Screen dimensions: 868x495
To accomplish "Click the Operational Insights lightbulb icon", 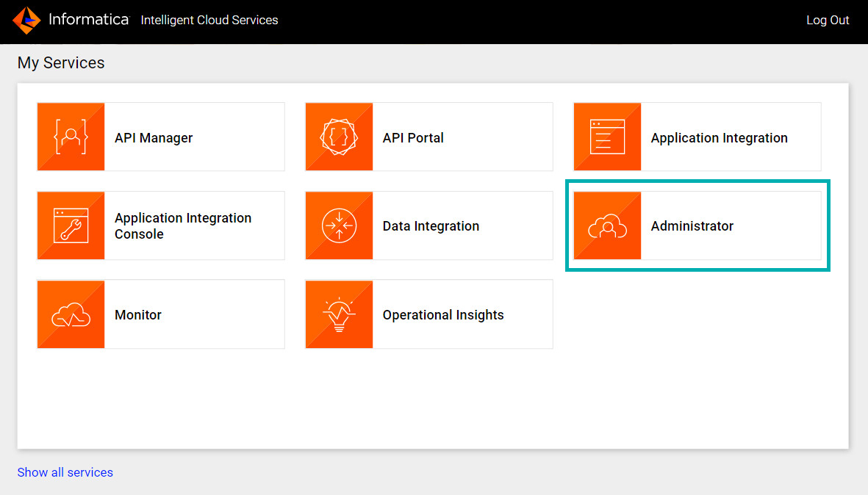I will (339, 314).
